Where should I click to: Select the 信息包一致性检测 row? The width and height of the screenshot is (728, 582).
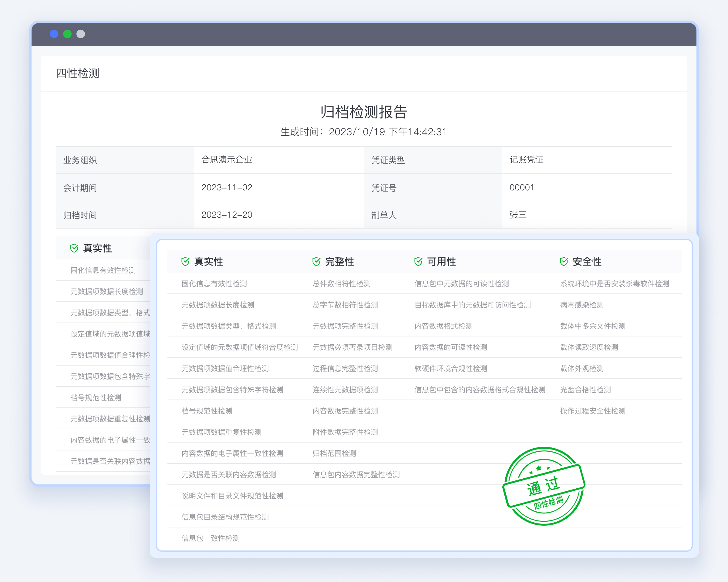pyautogui.click(x=211, y=538)
